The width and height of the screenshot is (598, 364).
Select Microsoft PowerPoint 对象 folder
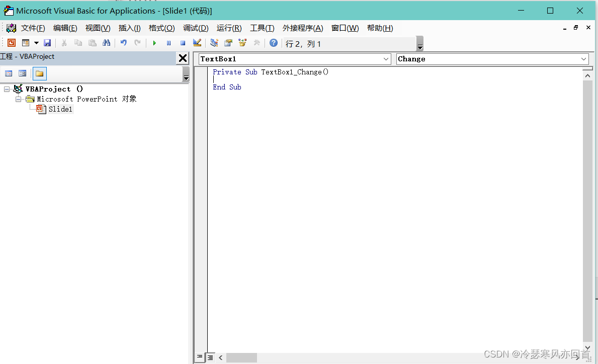(87, 99)
